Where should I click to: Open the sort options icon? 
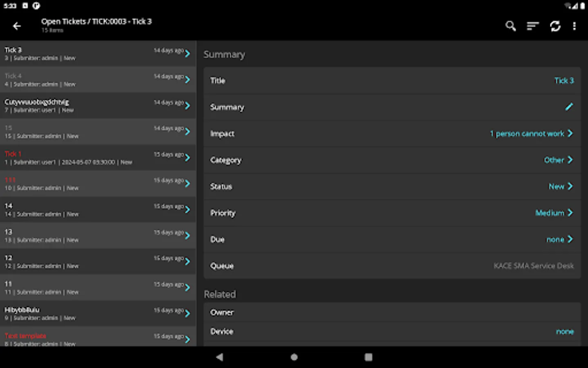pos(532,26)
